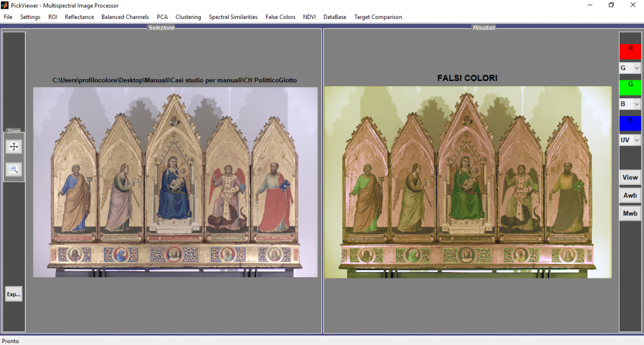Restore down the PickViewer window
The width and height of the screenshot is (644, 345).
611,5
